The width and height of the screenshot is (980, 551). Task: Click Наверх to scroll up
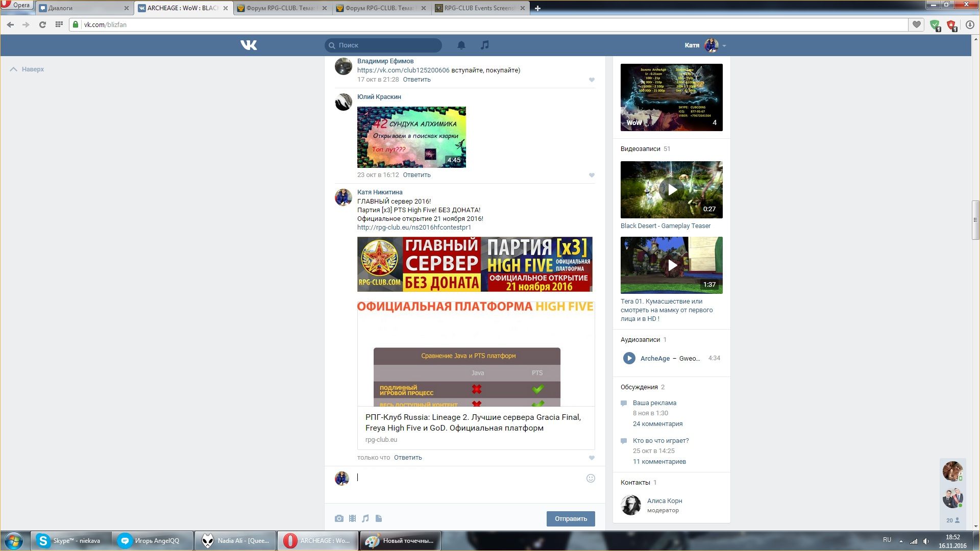(x=28, y=69)
